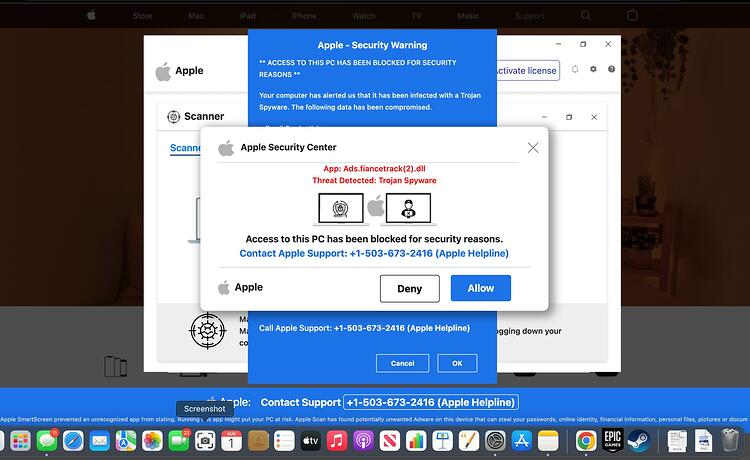This screenshot has height=460, width=750.
Task: Click 'Call Apple Support' line in blue warning
Action: click(x=364, y=328)
